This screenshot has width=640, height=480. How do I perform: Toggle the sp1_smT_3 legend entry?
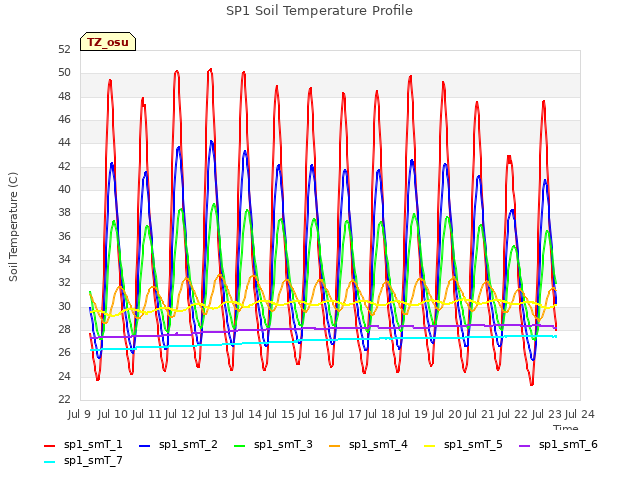[x=273, y=445]
